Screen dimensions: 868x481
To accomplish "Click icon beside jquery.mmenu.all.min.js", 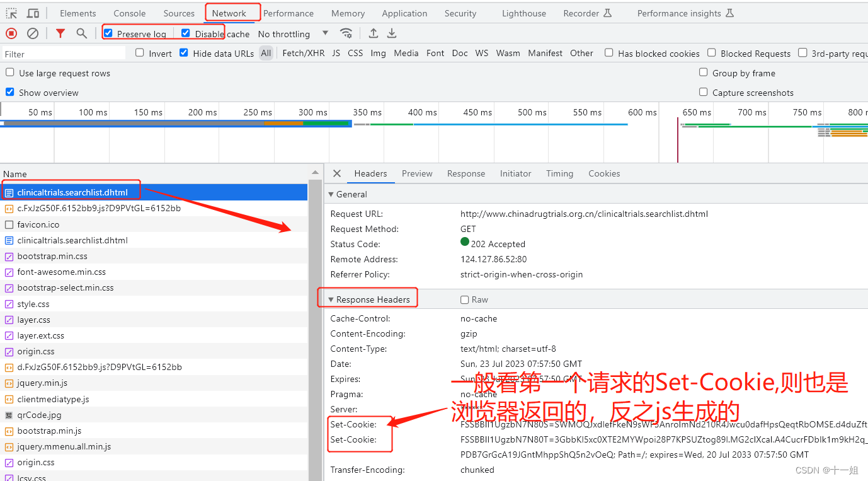I will (x=9, y=446).
